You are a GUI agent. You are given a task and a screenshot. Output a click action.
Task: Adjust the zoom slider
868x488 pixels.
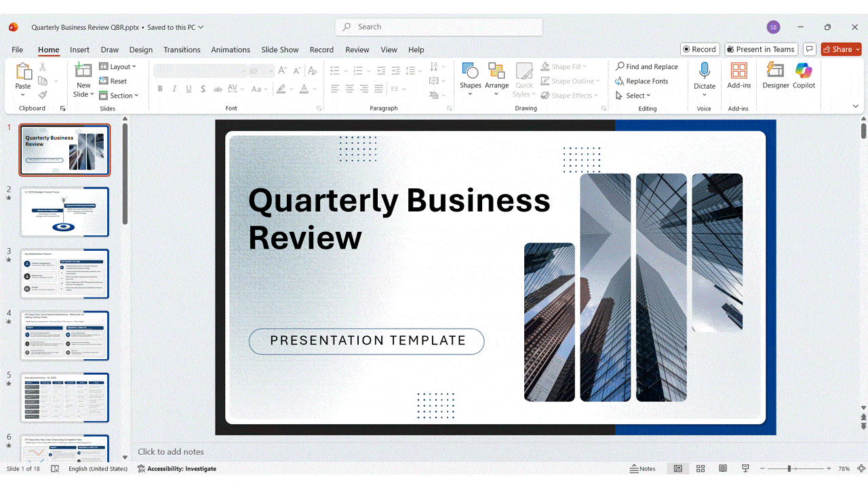point(791,468)
